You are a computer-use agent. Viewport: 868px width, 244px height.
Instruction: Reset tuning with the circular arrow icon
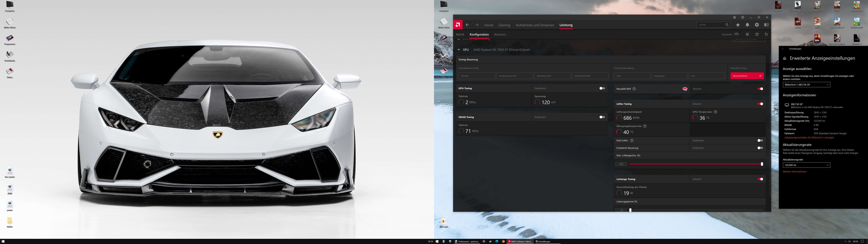pyautogui.click(x=766, y=34)
